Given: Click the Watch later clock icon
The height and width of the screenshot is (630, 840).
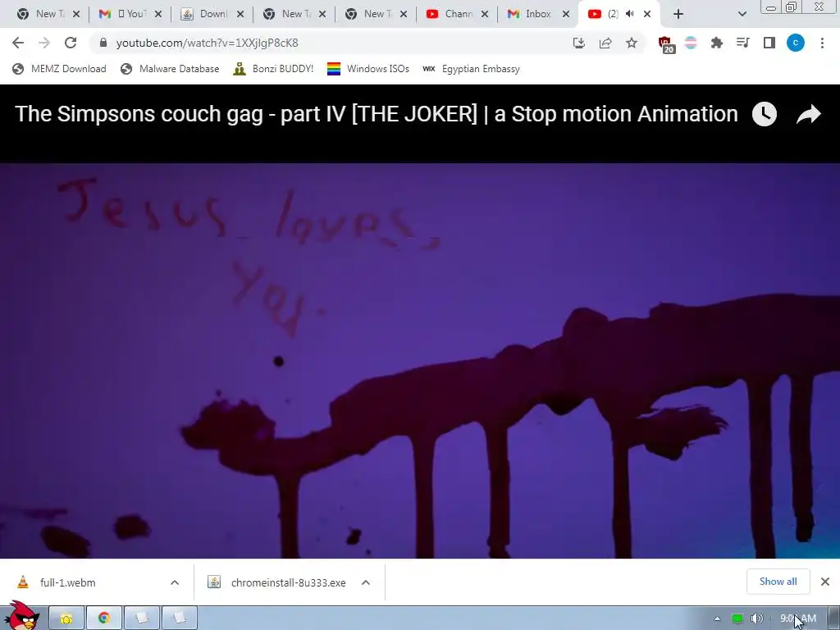Looking at the screenshot, I should point(765,114).
